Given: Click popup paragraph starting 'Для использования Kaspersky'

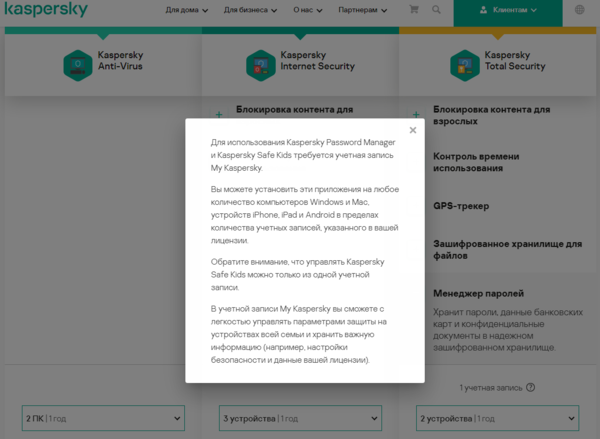Looking at the screenshot, I should 303,155.
